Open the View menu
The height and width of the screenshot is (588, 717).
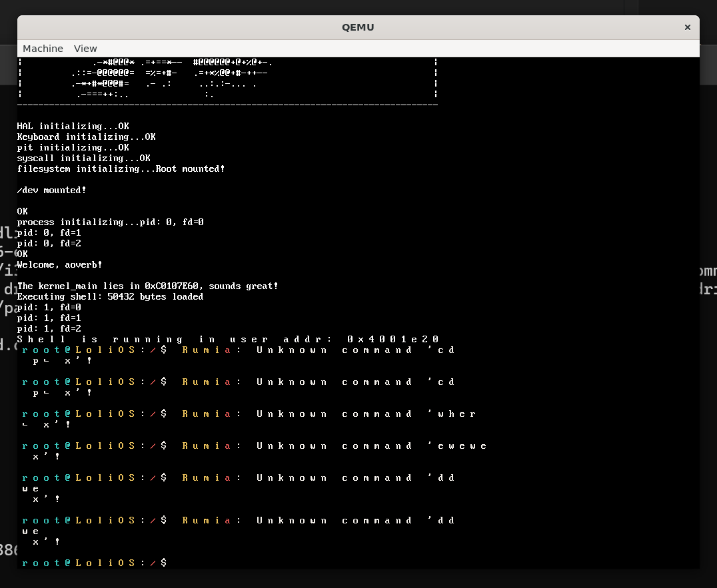click(85, 49)
